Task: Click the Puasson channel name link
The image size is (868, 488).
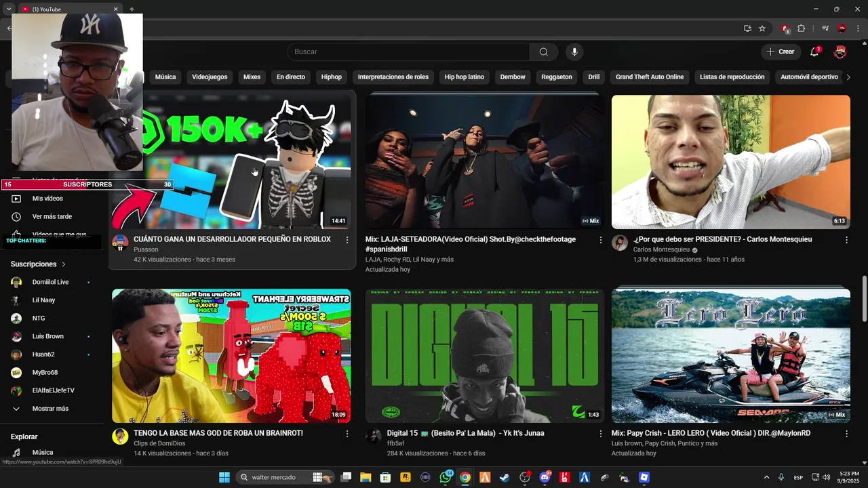Action: coord(146,249)
